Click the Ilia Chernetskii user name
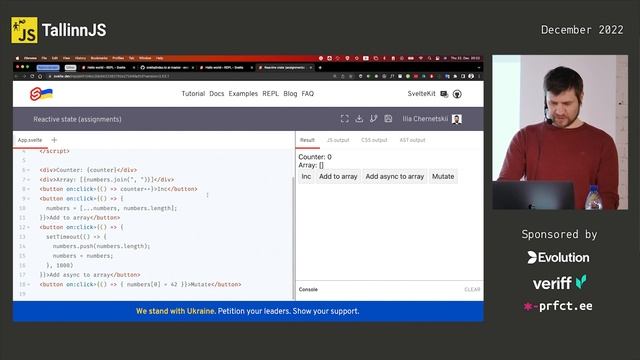Screen dimensions: 640x360 tap(425, 119)
